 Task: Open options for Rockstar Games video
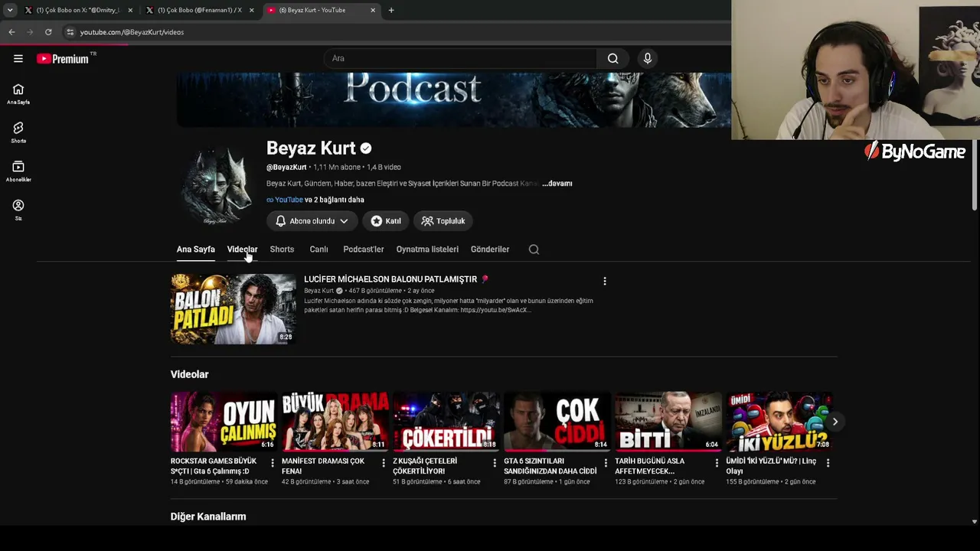point(273,462)
